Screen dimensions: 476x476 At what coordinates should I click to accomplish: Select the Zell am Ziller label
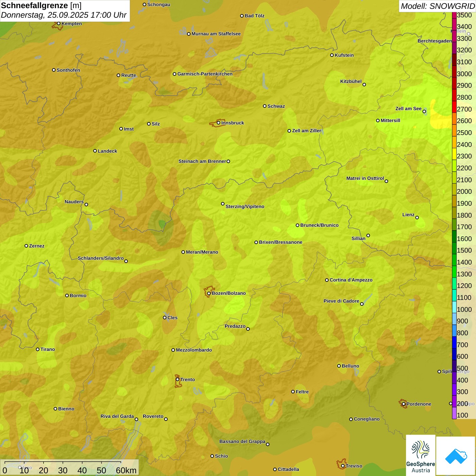(x=306, y=131)
